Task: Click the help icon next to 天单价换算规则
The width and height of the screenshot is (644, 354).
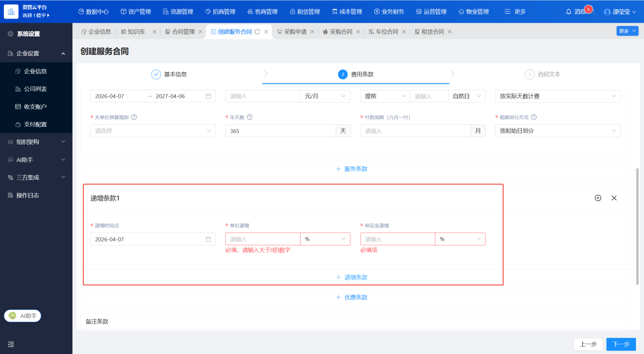Action: point(134,117)
